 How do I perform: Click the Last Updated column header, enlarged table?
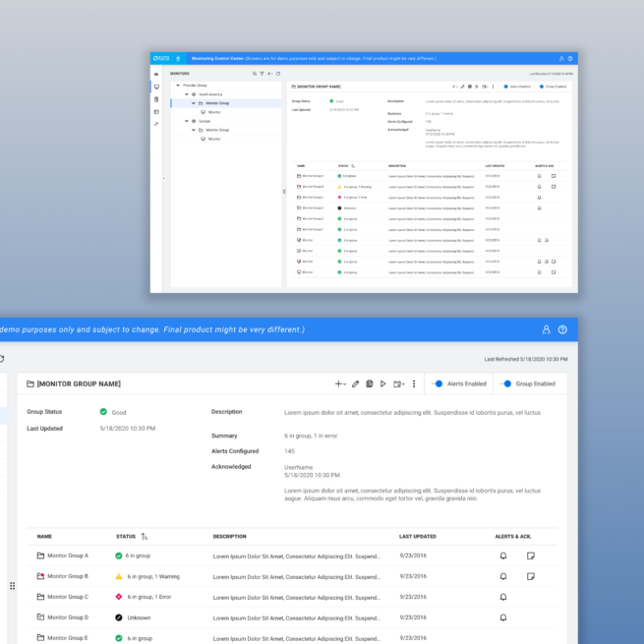417,537
